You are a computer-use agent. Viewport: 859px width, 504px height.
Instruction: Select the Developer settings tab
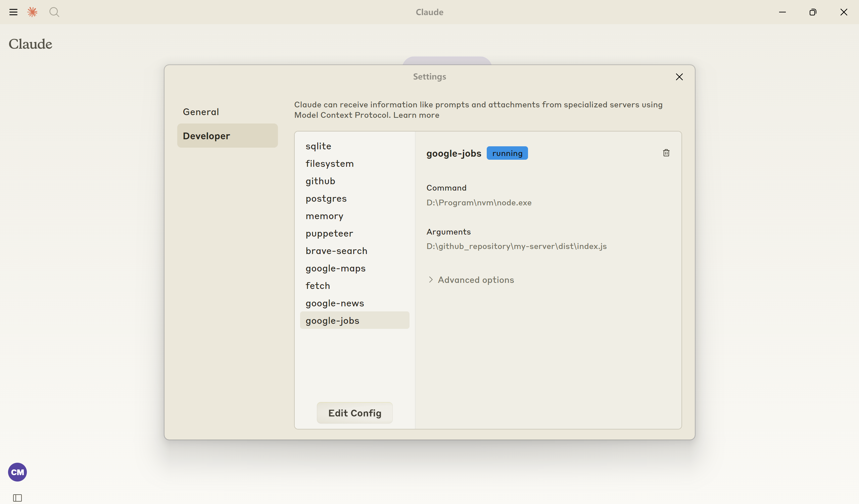pyautogui.click(x=227, y=136)
